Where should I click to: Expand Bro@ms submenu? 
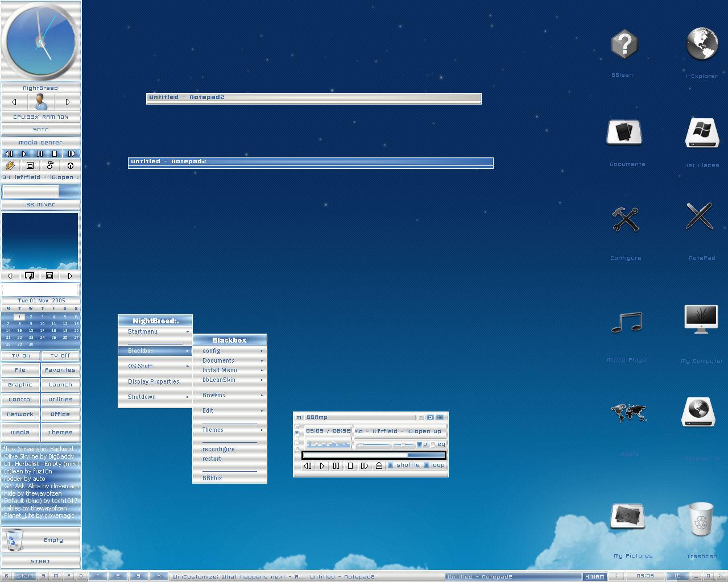(230, 395)
